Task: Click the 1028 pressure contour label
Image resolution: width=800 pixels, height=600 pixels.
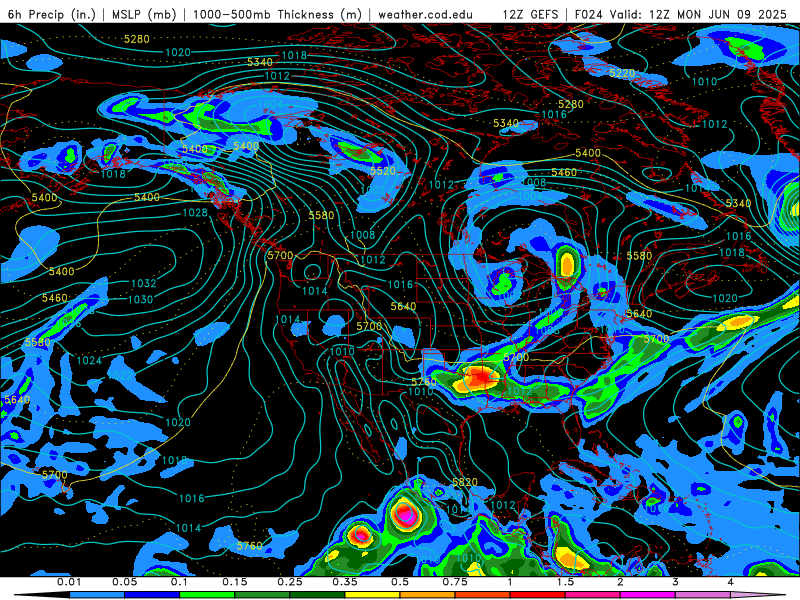Action: [x=195, y=213]
